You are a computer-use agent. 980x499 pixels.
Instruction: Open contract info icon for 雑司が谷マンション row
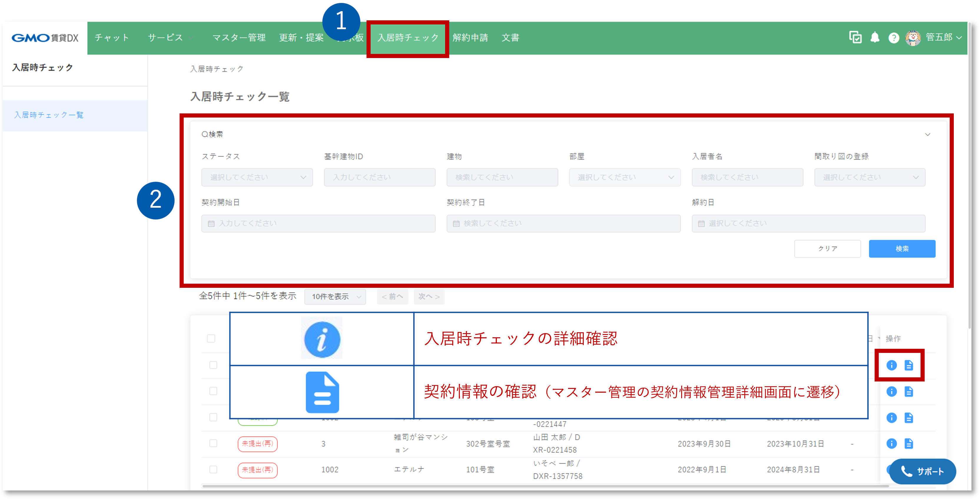909,443
